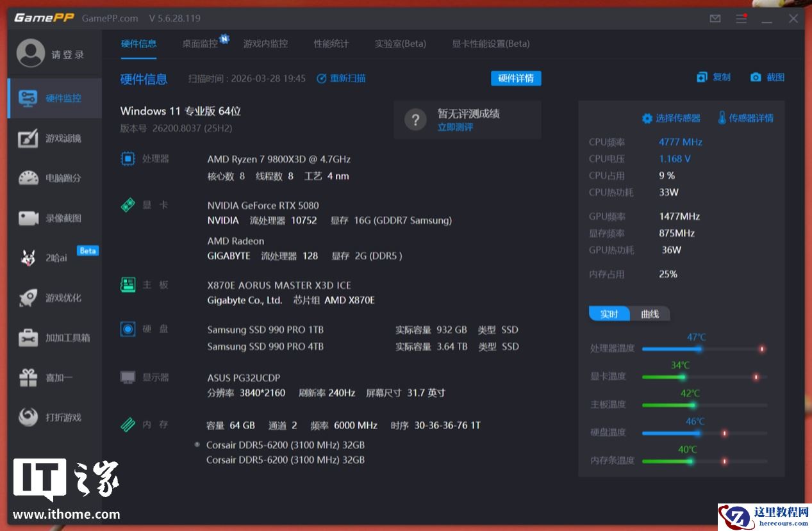View 传感器详情 thermometer details
This screenshot has height=531, width=812.
click(747, 118)
